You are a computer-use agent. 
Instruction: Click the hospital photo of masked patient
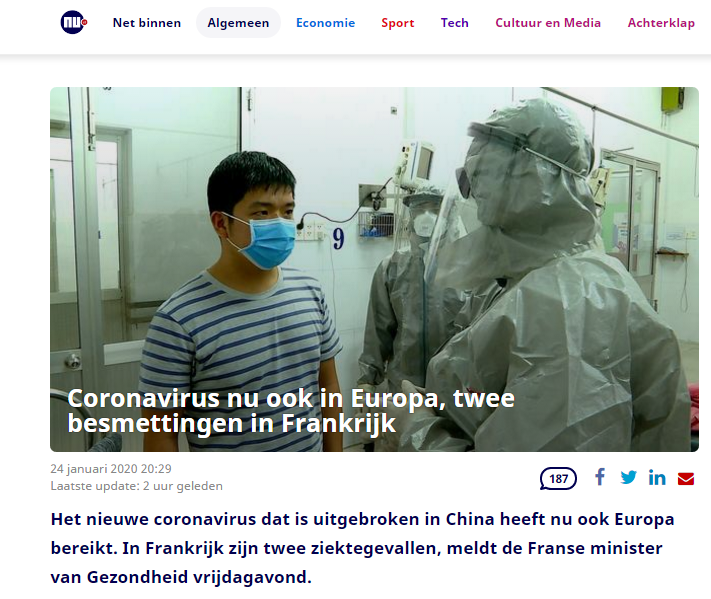pyautogui.click(x=374, y=269)
